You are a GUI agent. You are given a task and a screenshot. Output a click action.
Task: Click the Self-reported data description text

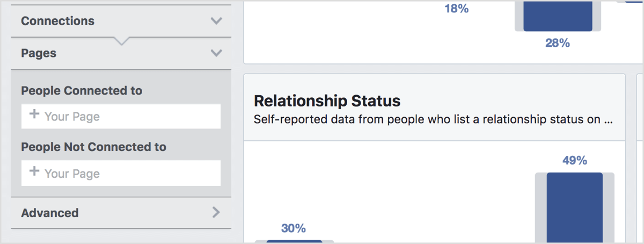point(433,119)
